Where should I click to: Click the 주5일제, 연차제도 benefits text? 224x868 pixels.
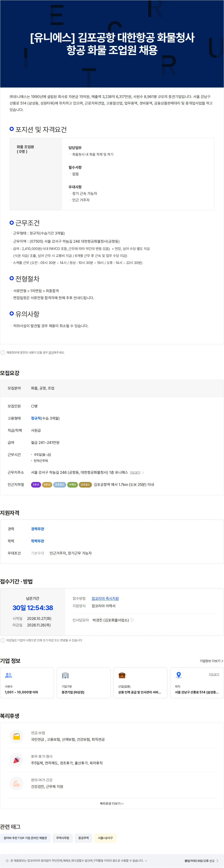click(x=67, y=763)
